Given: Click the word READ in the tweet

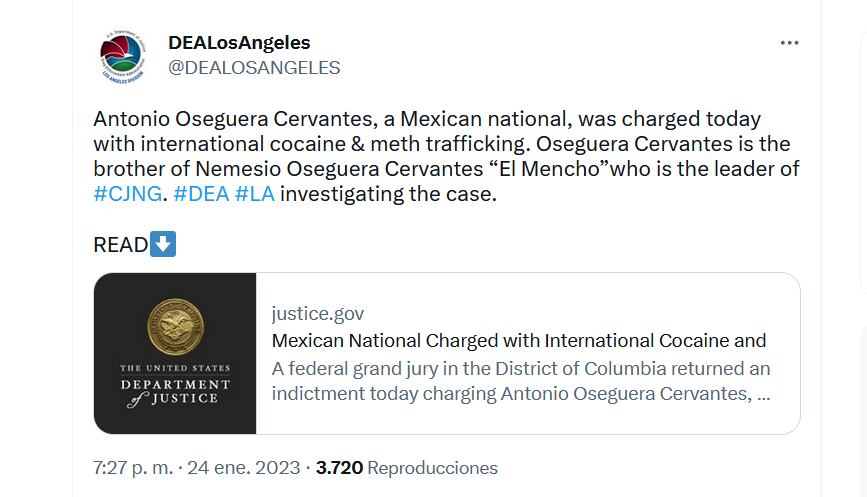Looking at the screenshot, I should point(120,245).
